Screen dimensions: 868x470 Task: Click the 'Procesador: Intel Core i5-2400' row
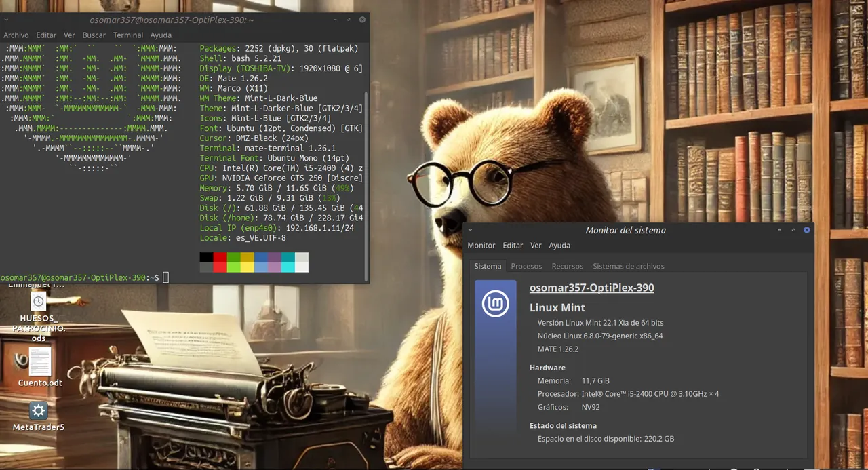tap(628, 393)
